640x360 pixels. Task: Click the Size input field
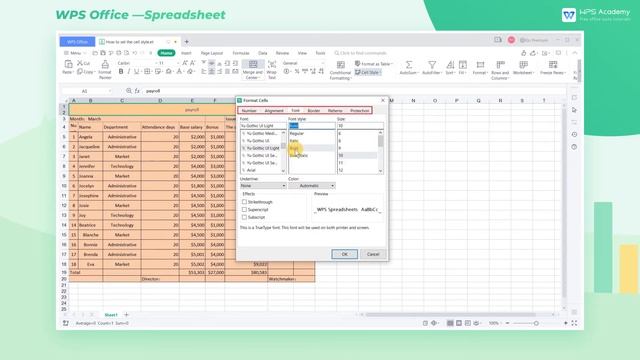click(360, 126)
